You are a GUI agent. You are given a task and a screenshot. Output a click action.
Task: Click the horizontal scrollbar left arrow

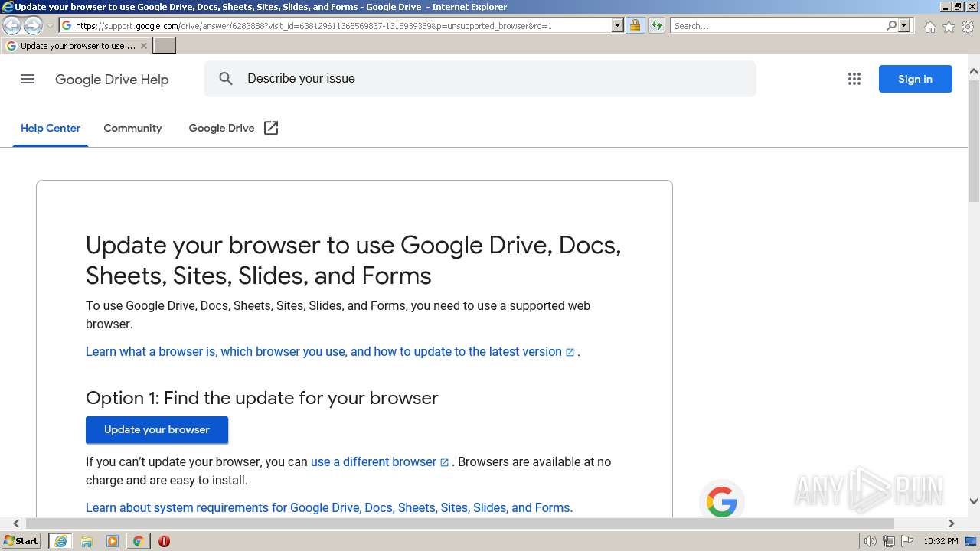[16, 523]
